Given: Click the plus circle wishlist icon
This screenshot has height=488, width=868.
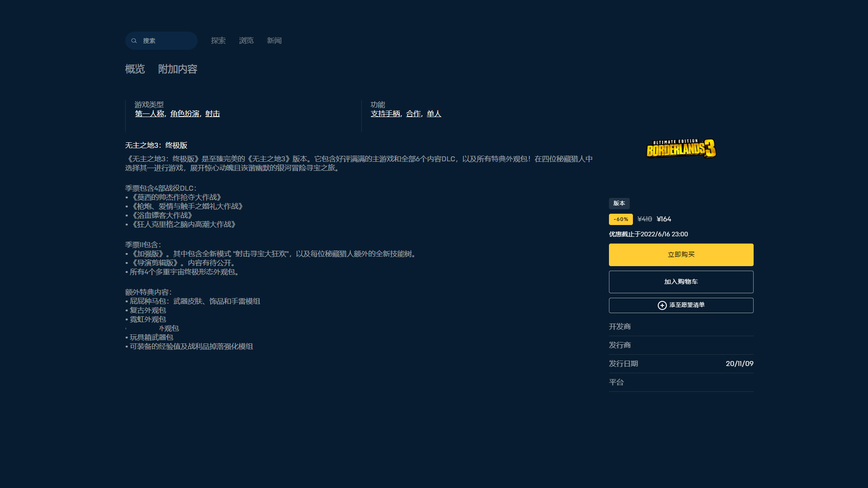Looking at the screenshot, I should tap(662, 305).
